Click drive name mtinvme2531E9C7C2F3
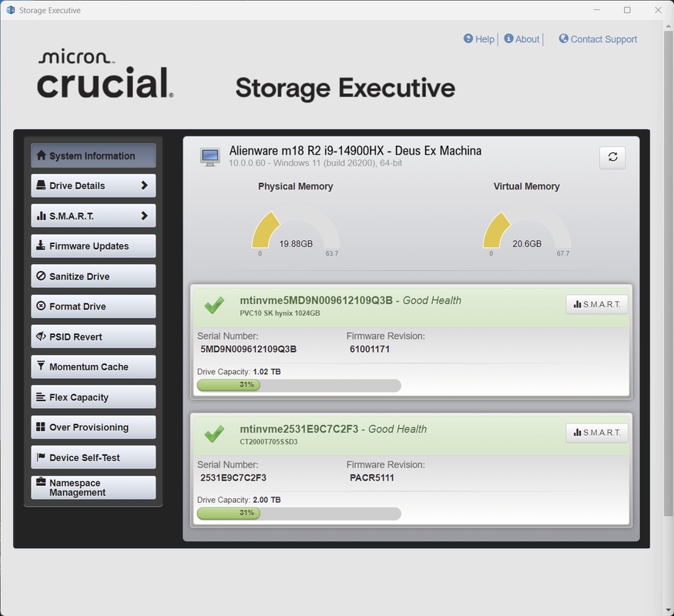The image size is (674, 616). click(x=299, y=429)
